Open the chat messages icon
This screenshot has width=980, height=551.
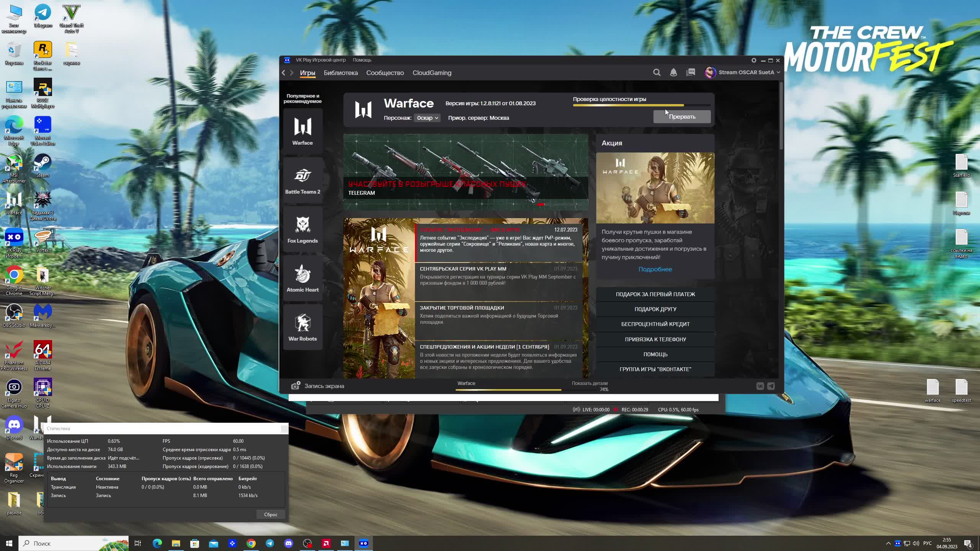coord(691,72)
